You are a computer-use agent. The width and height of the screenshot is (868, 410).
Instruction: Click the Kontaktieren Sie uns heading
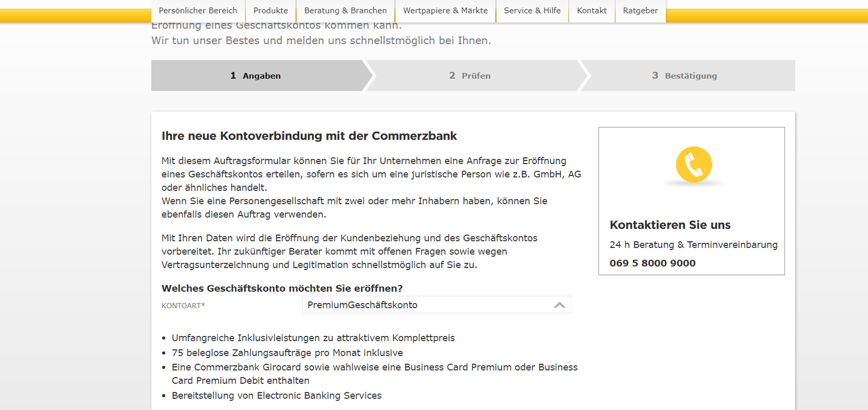pyautogui.click(x=670, y=225)
